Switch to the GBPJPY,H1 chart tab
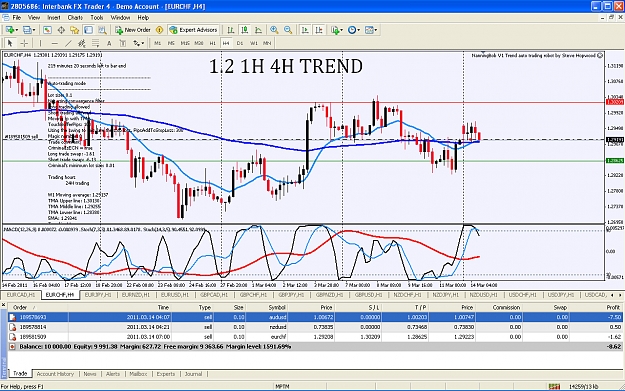Viewport: 625px width, 391px height. [291, 295]
